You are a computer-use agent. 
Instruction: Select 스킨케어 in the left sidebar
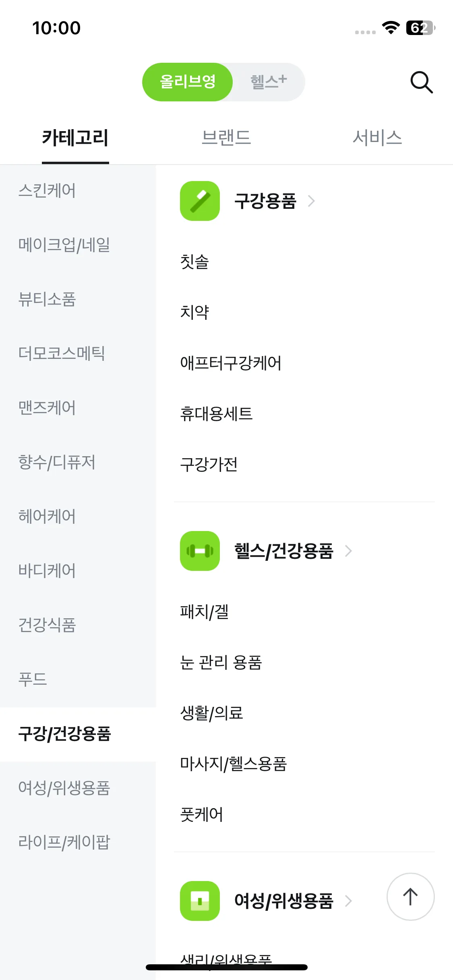pyautogui.click(x=47, y=190)
